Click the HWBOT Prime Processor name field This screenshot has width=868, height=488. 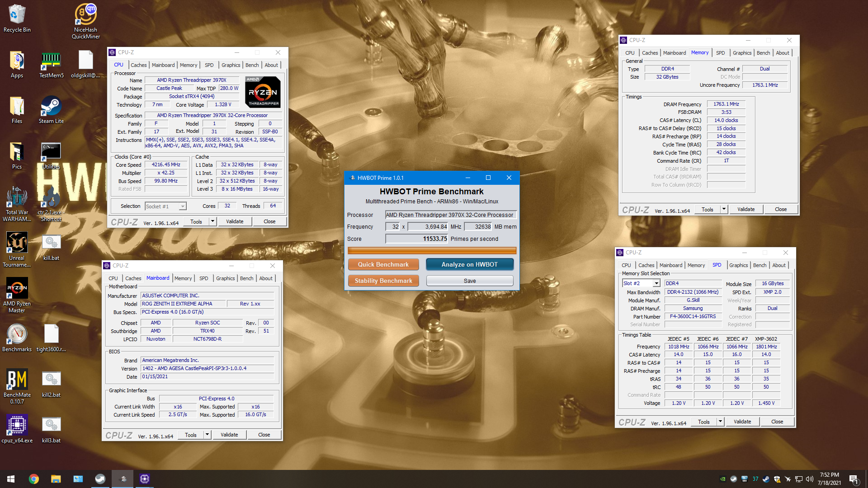pyautogui.click(x=451, y=215)
